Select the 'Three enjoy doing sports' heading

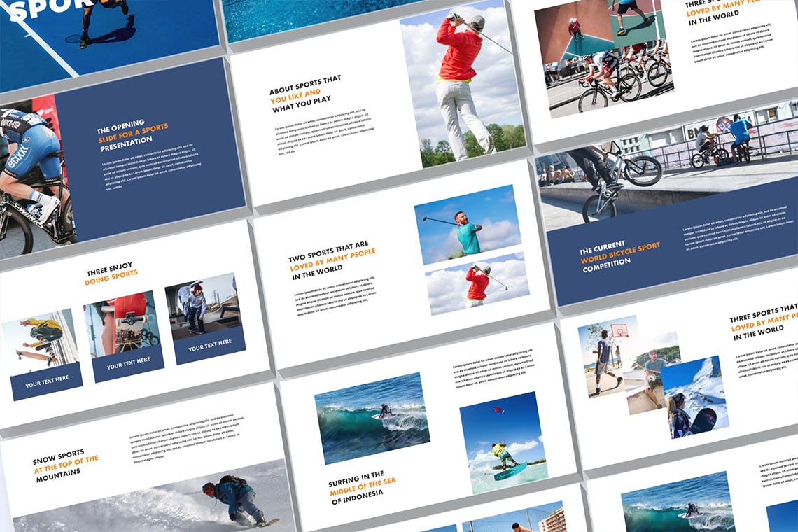click(112, 276)
